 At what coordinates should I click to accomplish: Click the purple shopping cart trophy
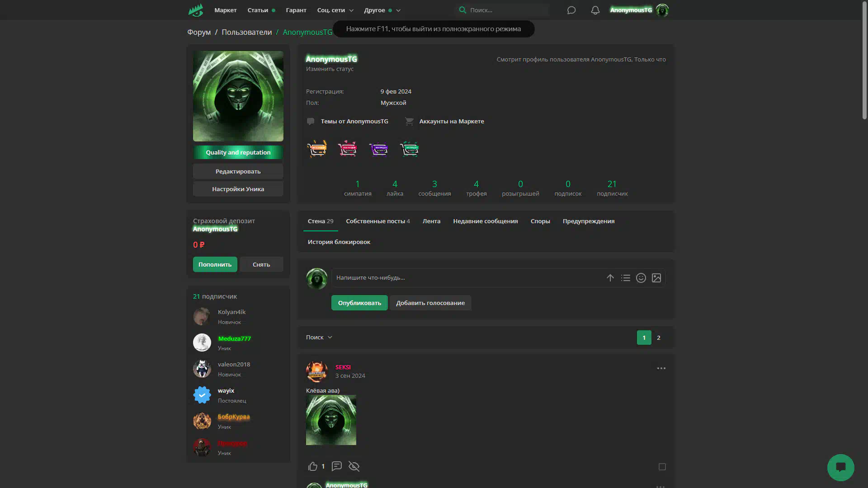[378, 149]
